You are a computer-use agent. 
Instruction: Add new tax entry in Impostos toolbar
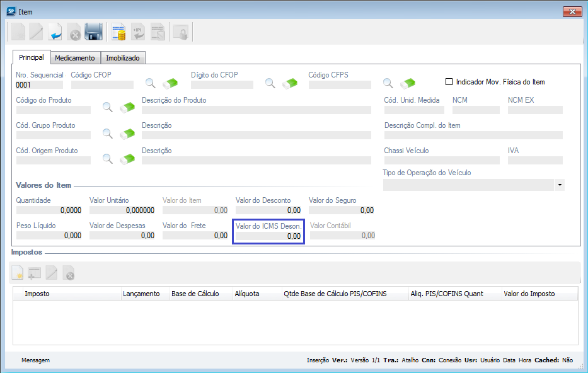(x=17, y=273)
